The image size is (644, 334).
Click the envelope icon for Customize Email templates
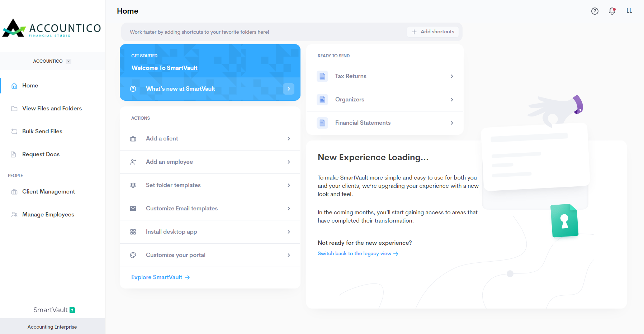pyautogui.click(x=133, y=209)
